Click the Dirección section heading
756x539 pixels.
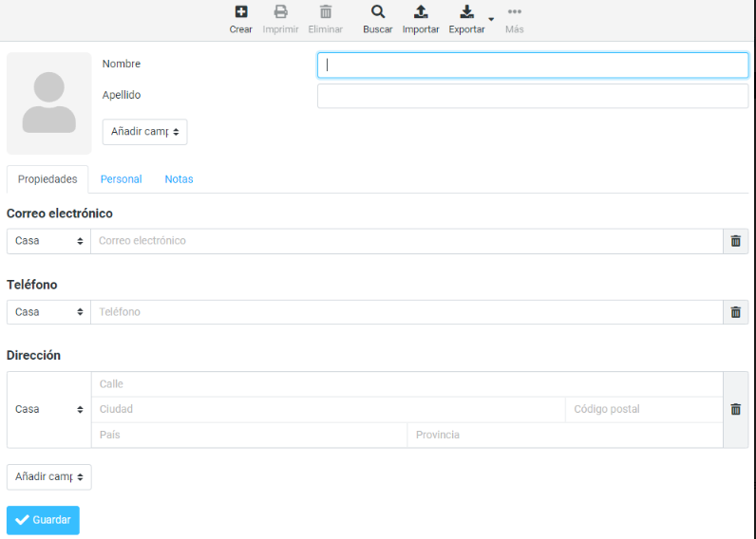click(x=34, y=356)
